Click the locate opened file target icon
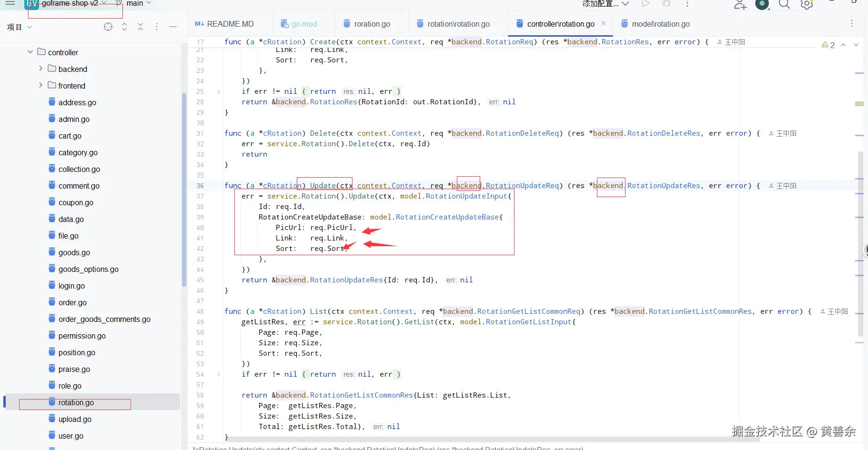868x450 pixels. tap(108, 27)
